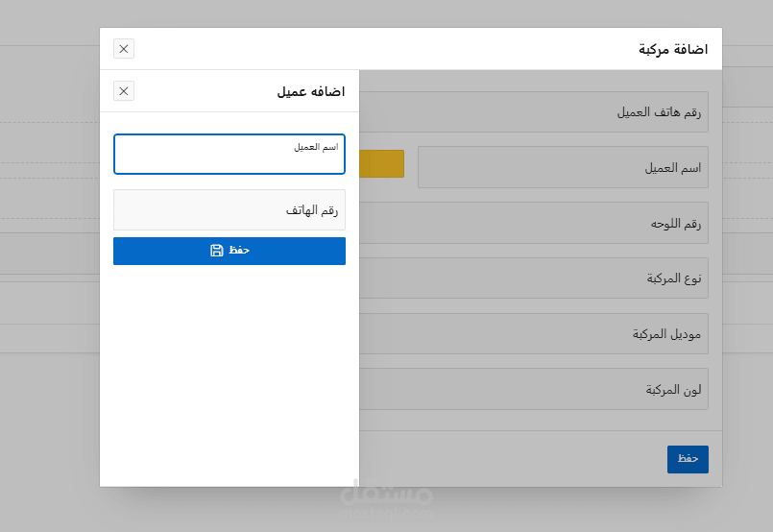Click the floppy disk save icon

(x=217, y=251)
